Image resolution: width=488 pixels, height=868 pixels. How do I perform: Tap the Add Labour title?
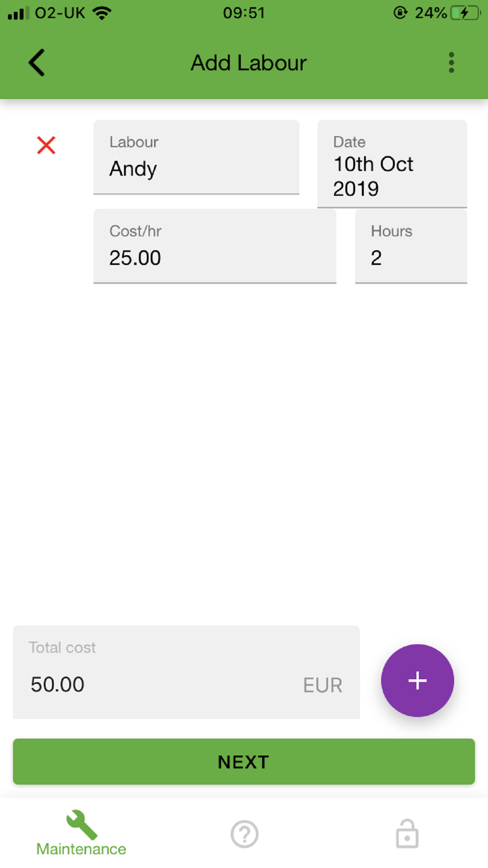click(x=248, y=63)
